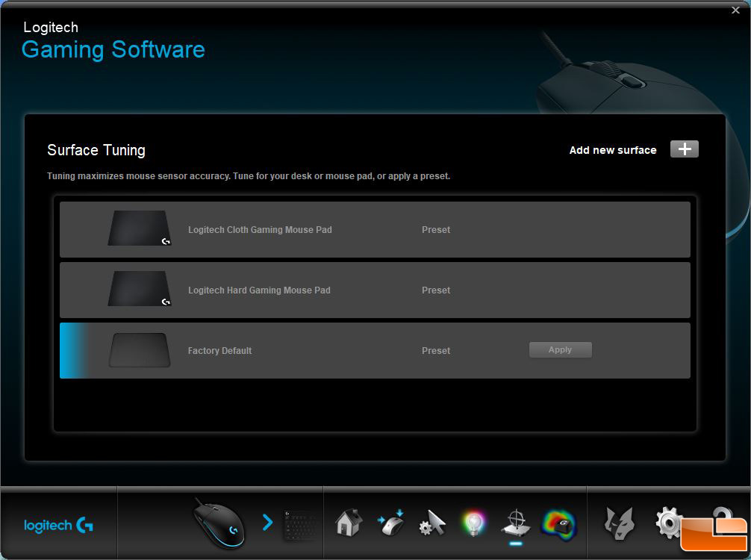The width and height of the screenshot is (751, 560).
Task: Click the next device arrow
Action: point(267,522)
